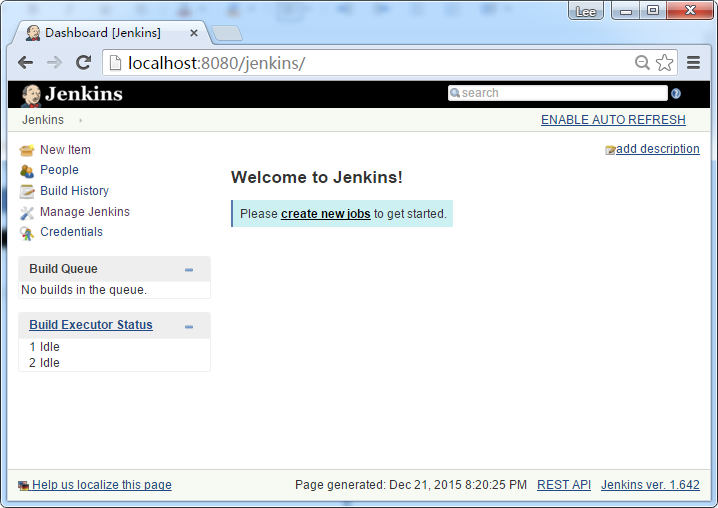Click the add description link
This screenshot has height=508, width=718.
click(x=657, y=149)
